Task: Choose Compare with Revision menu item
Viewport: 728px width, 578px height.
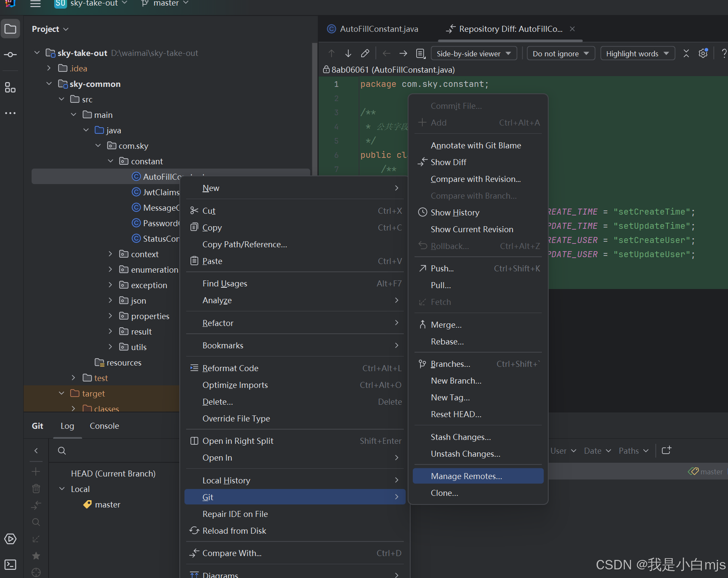Action: pyautogui.click(x=478, y=179)
